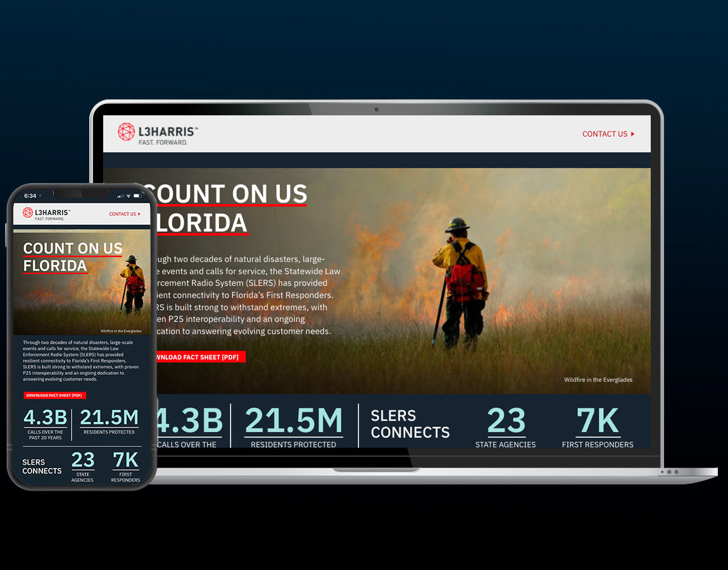728x570 pixels.
Task: Click the Contact Us arrow icon on laptop
Action: 632,134
